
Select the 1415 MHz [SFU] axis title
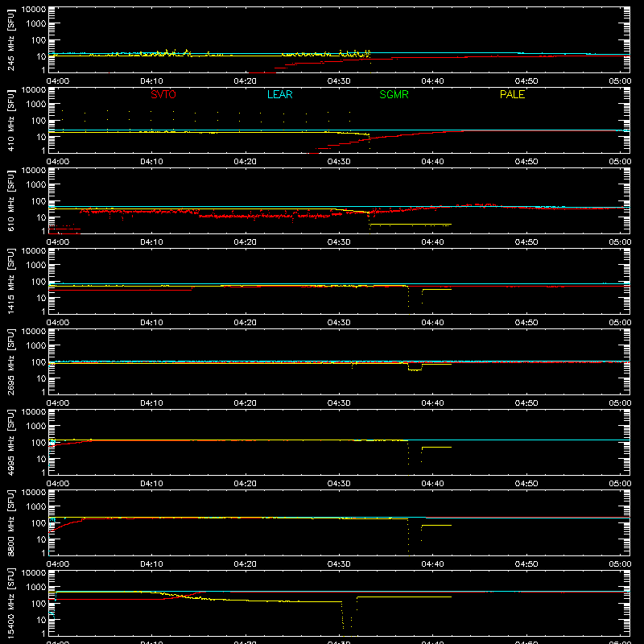pyautogui.click(x=10, y=282)
